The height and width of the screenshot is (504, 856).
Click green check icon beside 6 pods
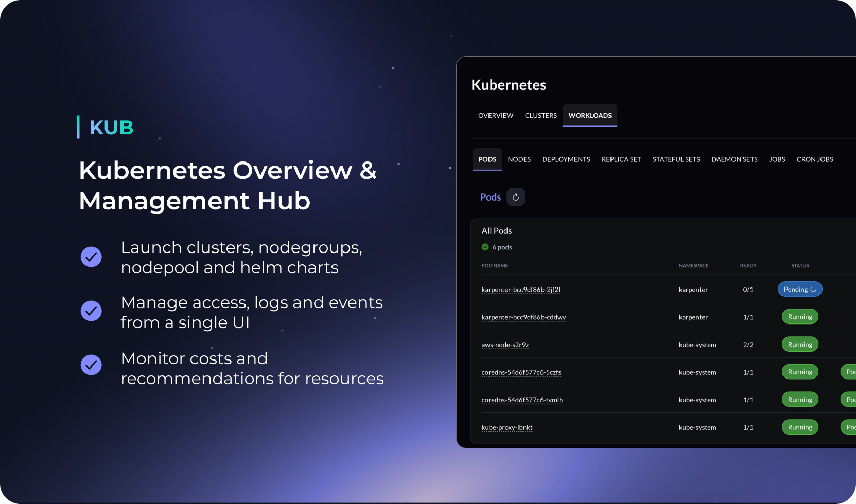point(485,247)
